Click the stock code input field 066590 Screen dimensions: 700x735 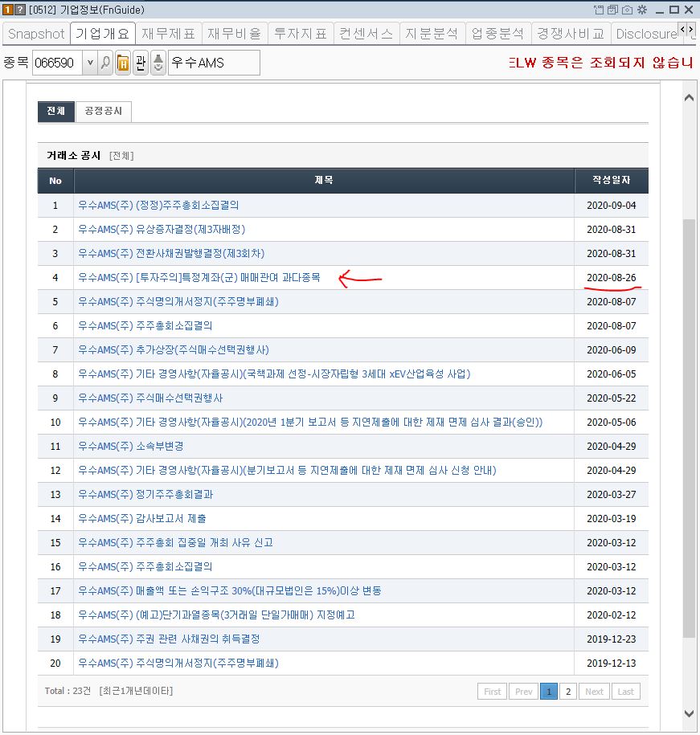[x=58, y=63]
